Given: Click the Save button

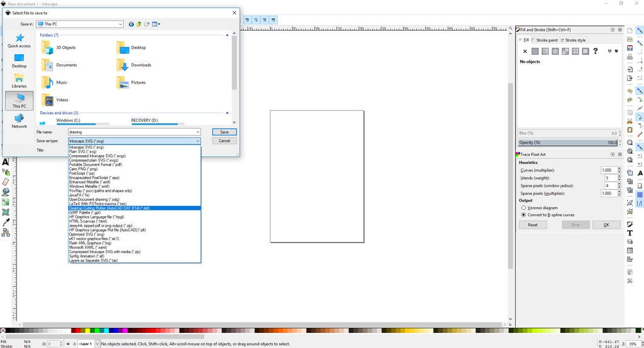Looking at the screenshot, I should coord(225,132).
